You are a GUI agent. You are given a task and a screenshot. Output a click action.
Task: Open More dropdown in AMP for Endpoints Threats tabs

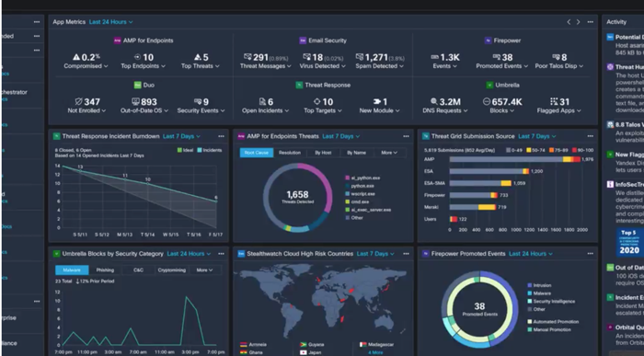(x=389, y=153)
